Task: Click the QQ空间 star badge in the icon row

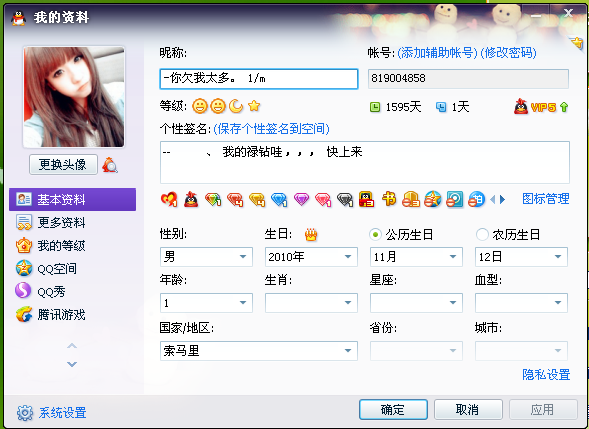Action: (x=433, y=199)
